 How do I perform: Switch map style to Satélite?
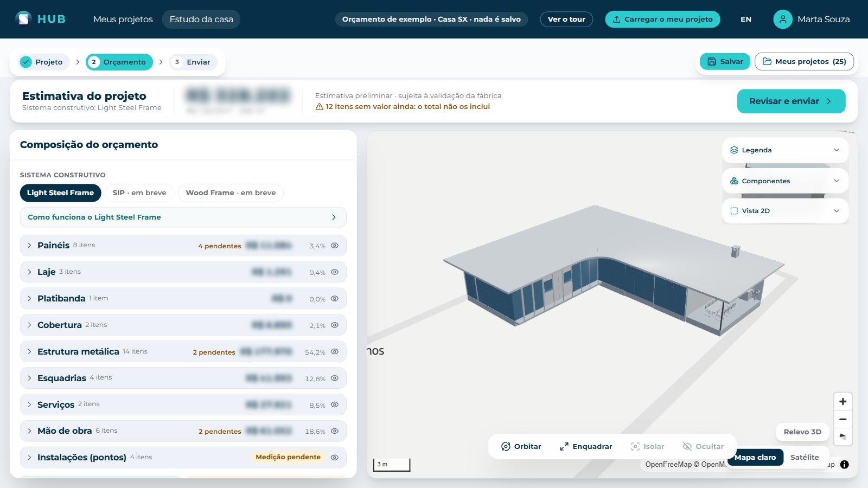click(x=805, y=457)
